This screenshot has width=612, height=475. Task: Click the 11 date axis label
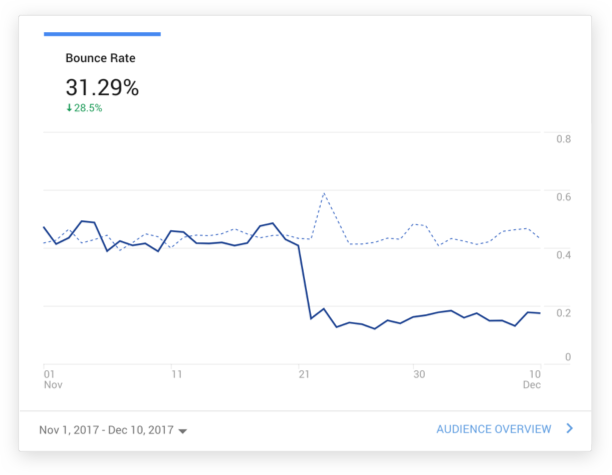coord(177,374)
